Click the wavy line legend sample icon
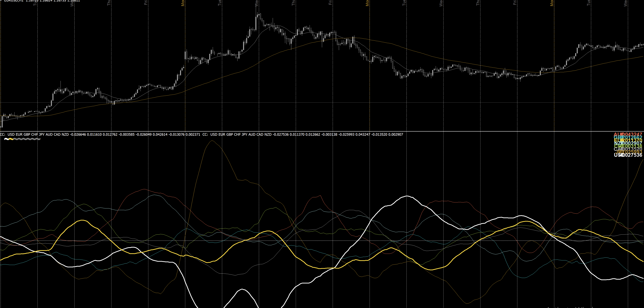Viewport: 644px width, 308px height. tap(22, 139)
